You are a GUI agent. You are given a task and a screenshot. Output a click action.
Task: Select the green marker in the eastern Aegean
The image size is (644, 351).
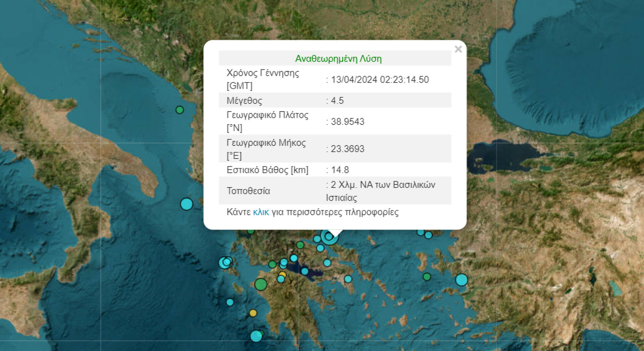427,277
